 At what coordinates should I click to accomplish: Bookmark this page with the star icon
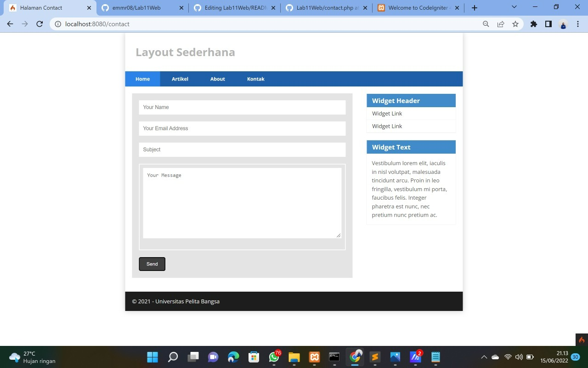click(x=515, y=24)
